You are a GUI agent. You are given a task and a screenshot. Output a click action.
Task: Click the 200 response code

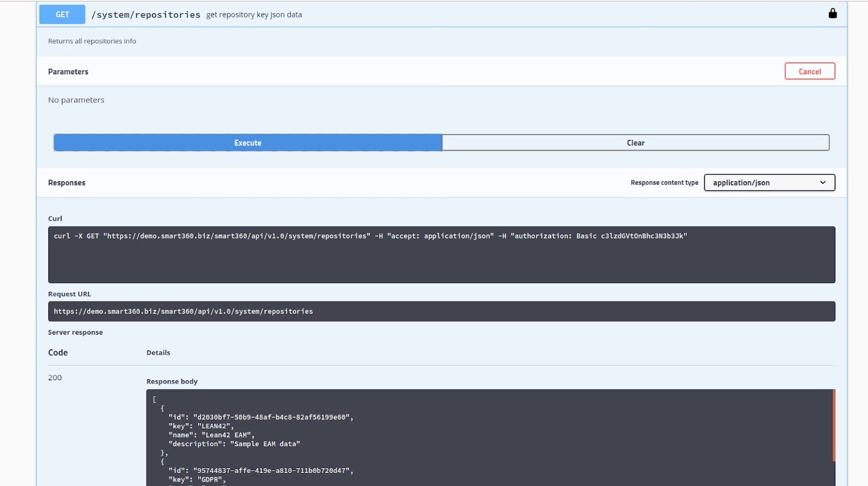[x=55, y=378]
